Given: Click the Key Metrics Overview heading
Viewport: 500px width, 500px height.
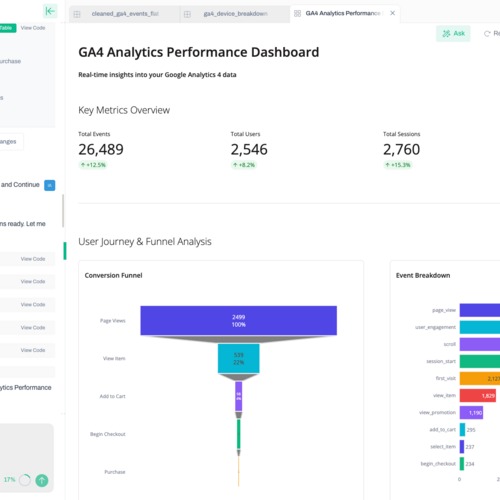Looking at the screenshot, I should [x=124, y=110].
